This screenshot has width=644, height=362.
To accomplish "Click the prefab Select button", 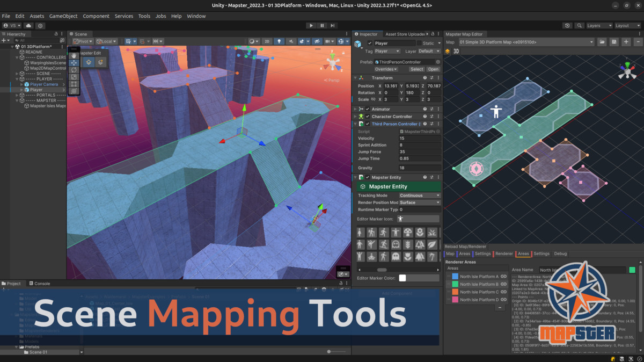I will (417, 69).
